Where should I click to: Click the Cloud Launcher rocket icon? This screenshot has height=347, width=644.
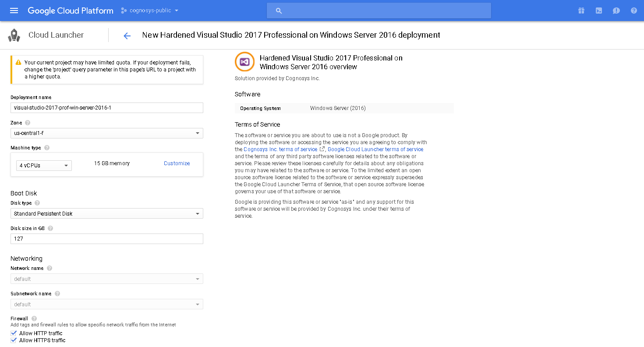14,35
